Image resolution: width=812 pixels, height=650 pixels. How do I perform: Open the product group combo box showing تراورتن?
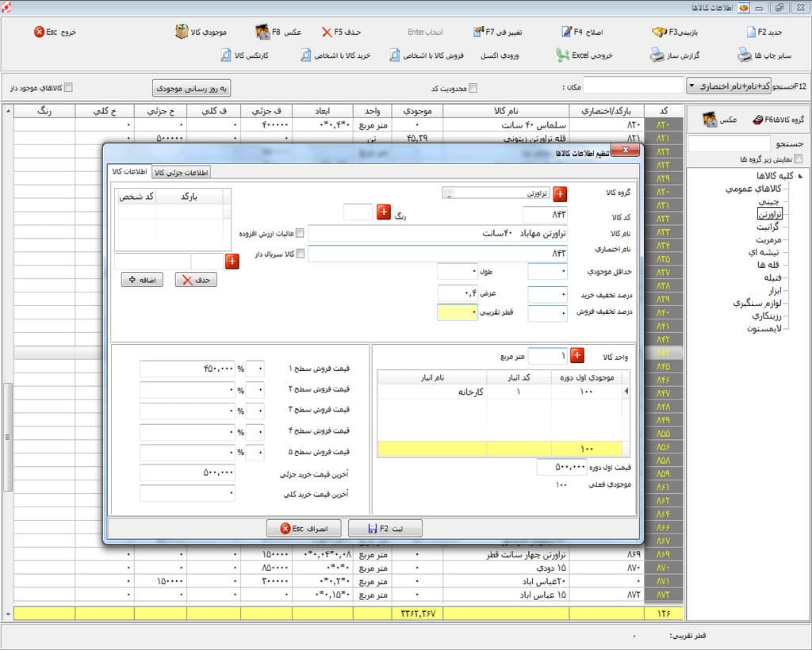(x=496, y=193)
